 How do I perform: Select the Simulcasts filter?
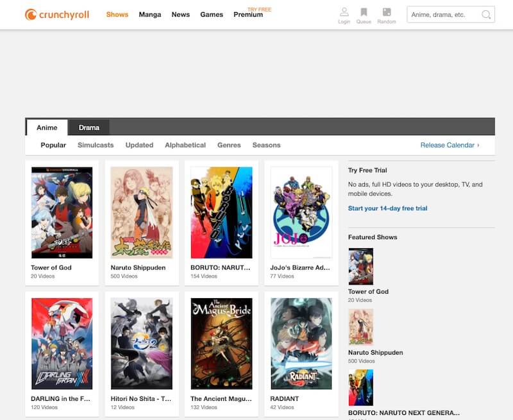point(96,145)
